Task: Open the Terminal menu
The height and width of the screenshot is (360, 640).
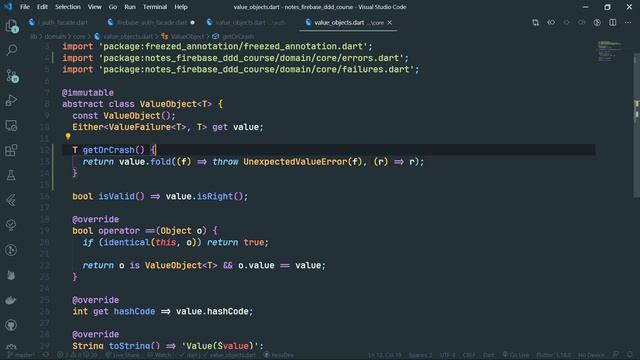Action: pyautogui.click(x=155, y=7)
